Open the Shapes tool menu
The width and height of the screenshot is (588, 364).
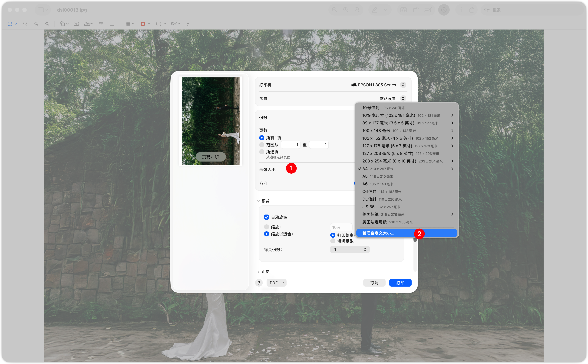64,24
